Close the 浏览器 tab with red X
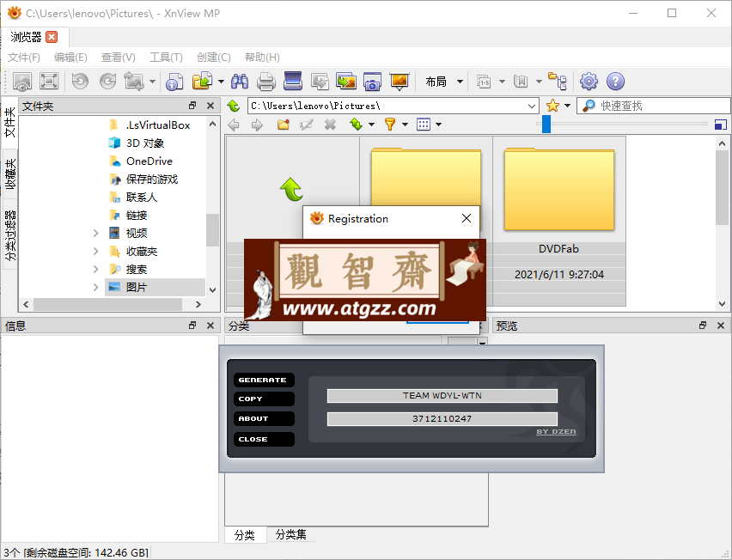This screenshot has height=560, width=732. point(52,37)
